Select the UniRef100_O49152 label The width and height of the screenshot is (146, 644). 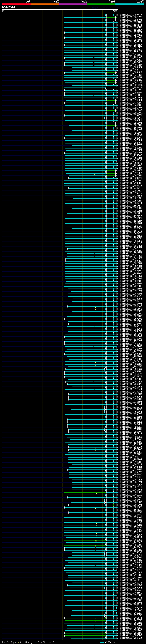pyautogui.click(x=131, y=55)
